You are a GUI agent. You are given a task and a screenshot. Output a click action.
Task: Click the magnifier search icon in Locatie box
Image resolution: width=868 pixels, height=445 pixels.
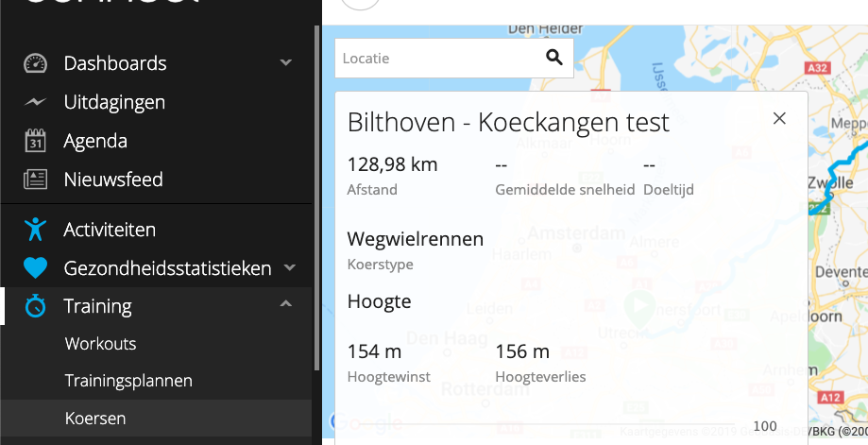[554, 59]
